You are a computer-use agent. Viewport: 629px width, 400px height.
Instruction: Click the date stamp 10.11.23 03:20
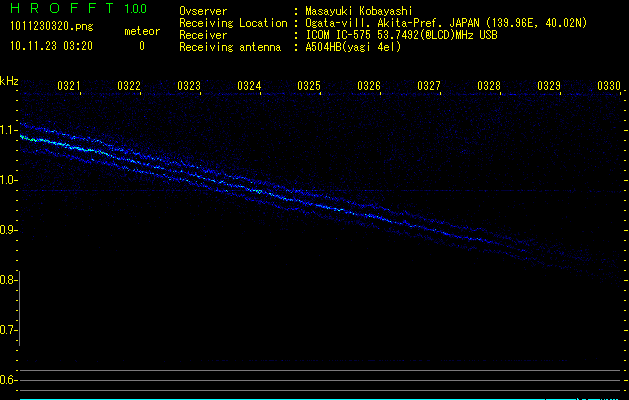[51, 46]
